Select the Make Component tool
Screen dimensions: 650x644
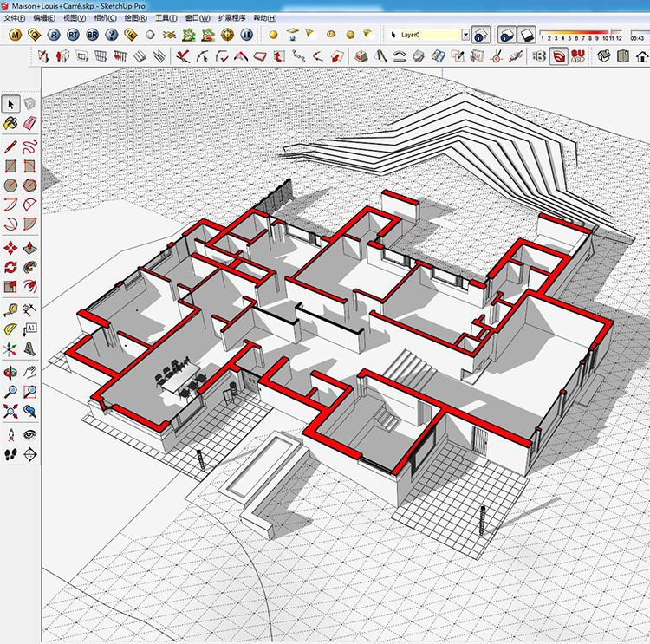click(29, 104)
